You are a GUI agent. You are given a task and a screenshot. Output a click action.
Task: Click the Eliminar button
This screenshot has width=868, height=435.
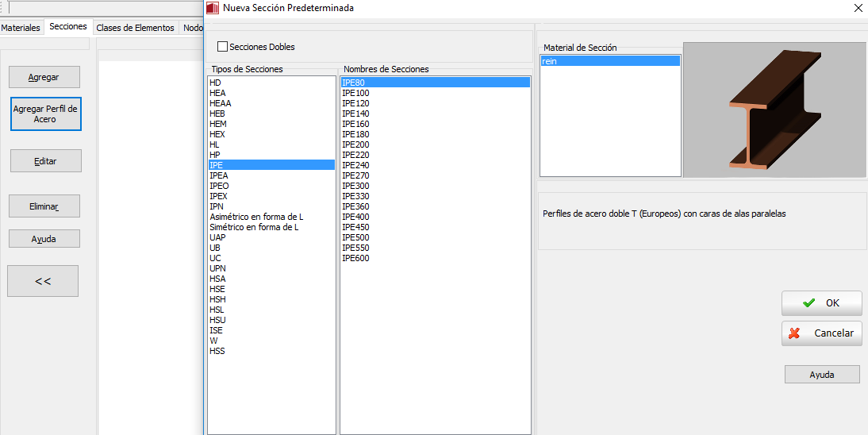[44, 206]
